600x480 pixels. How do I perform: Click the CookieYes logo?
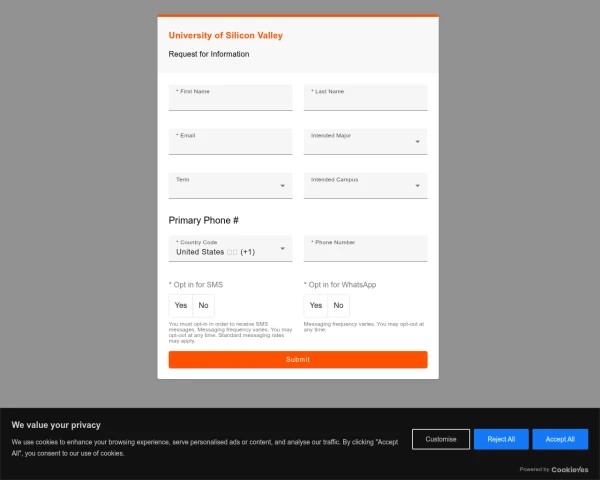(569, 469)
